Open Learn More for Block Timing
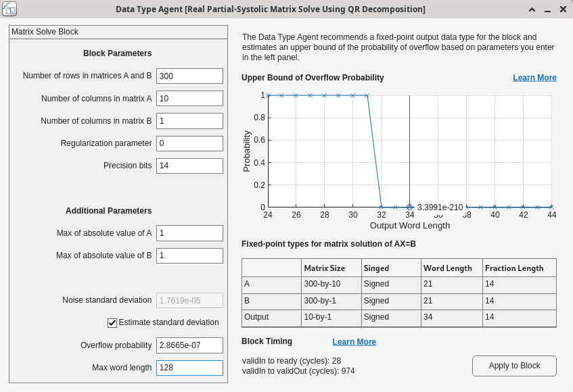 pyautogui.click(x=354, y=341)
